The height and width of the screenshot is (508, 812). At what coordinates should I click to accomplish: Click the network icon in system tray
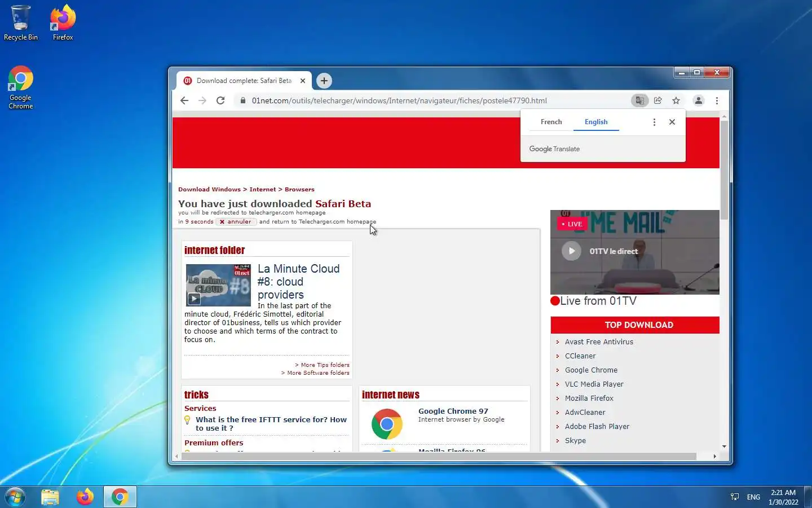[x=735, y=497]
